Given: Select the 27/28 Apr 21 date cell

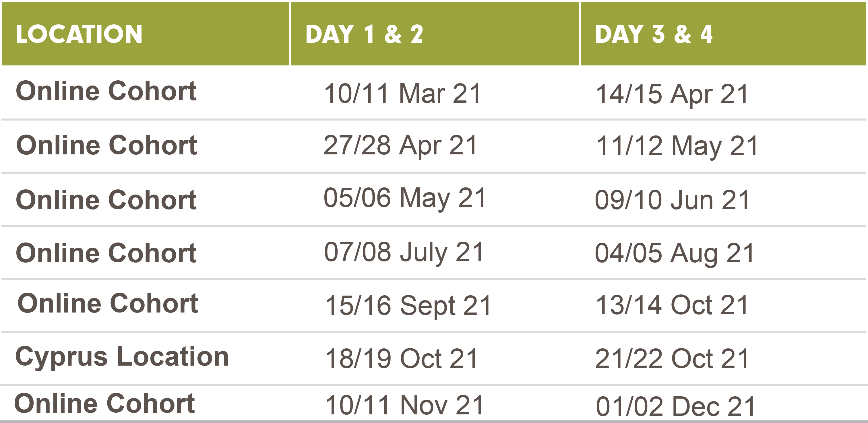Looking at the screenshot, I should [400, 145].
